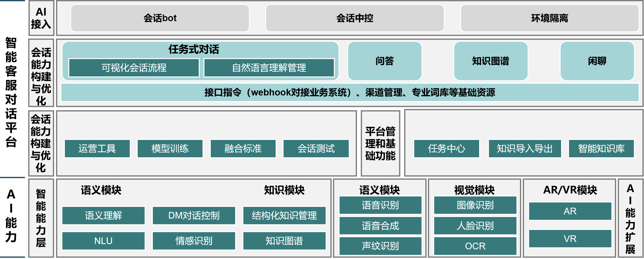
Task: Select the 语义理解 block
Action: 103,215
